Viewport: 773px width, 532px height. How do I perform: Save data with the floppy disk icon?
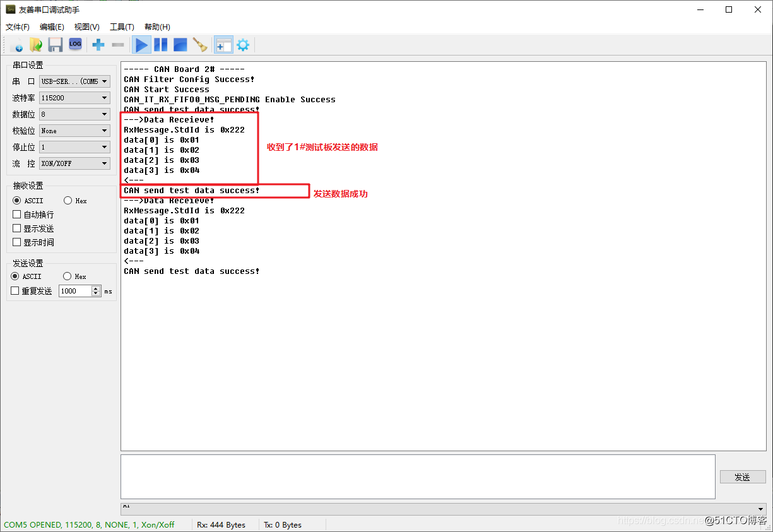(56, 45)
